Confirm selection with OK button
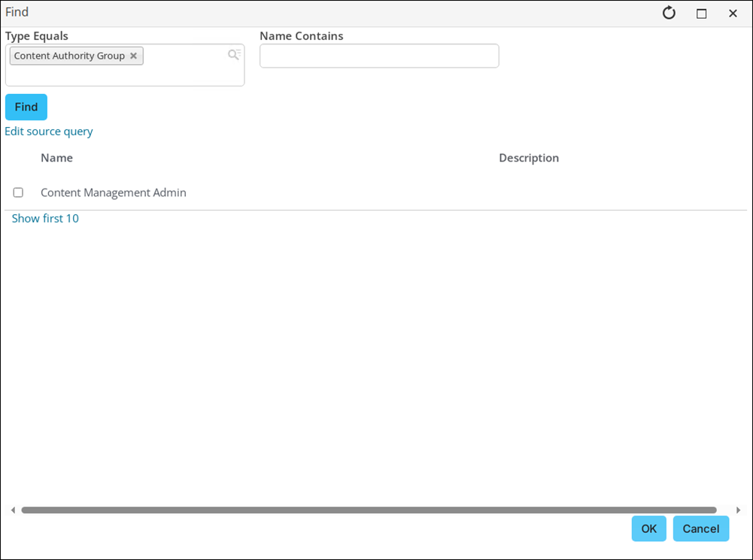The height and width of the screenshot is (560, 753). click(x=648, y=529)
